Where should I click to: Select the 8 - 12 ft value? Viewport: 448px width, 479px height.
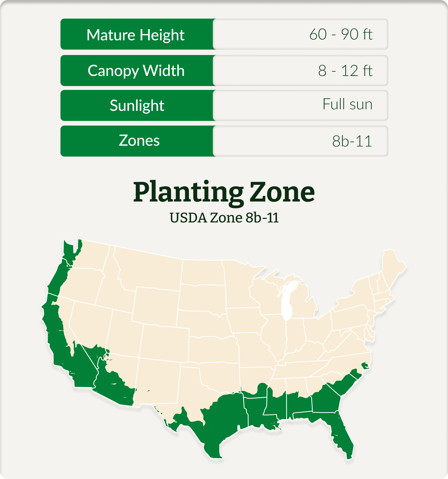(x=345, y=71)
